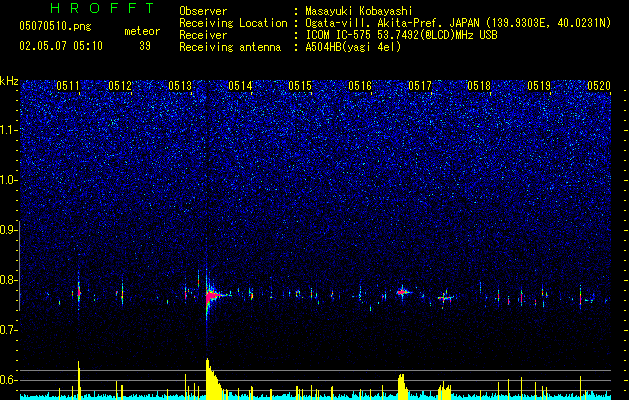
Task: Click the 0.7 kHz axis label
Action: (9, 330)
